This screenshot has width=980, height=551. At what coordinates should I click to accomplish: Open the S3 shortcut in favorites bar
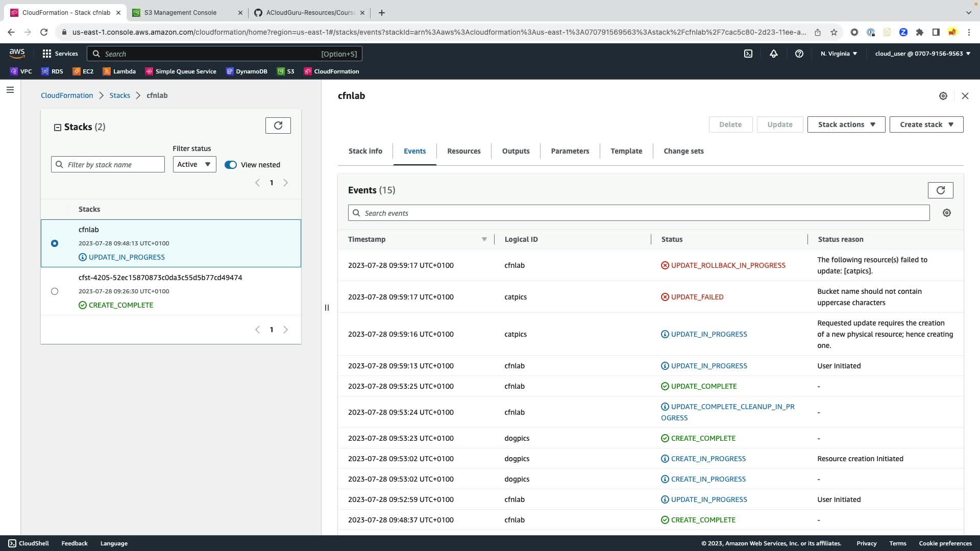click(x=286, y=71)
